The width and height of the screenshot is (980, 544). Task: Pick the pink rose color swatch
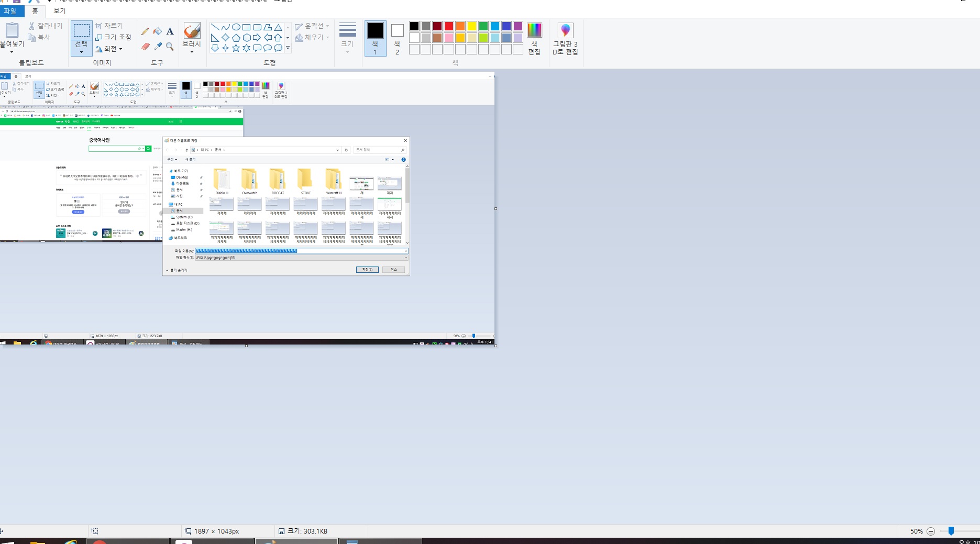click(449, 38)
